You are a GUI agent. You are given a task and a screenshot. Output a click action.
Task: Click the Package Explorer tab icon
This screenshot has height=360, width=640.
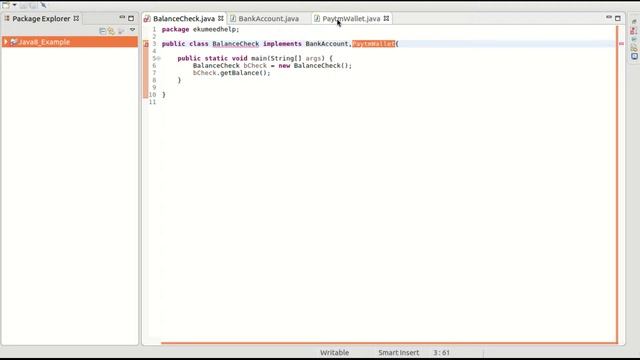coord(7,18)
